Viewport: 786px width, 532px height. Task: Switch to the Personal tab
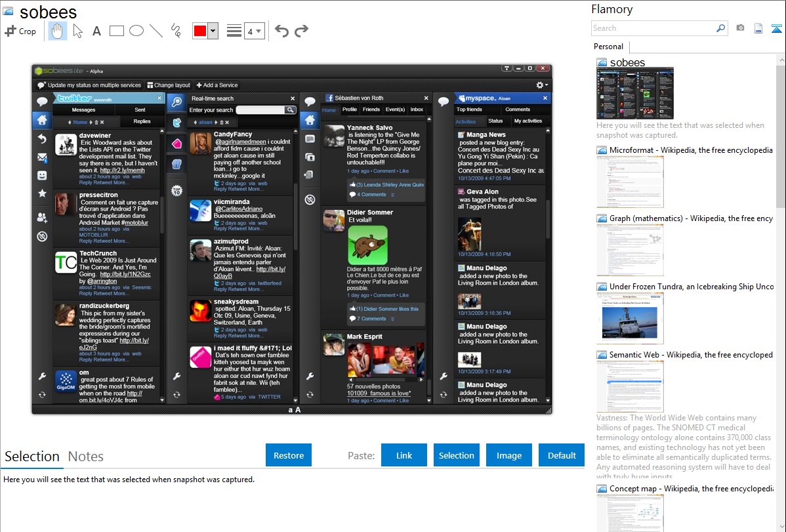[609, 47]
